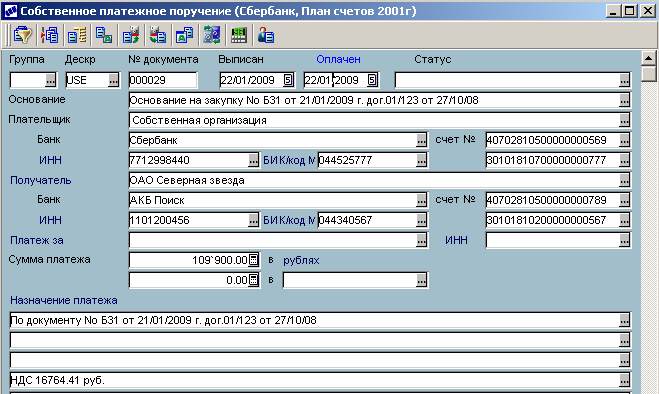Open calculator for the 109`900.00 sum field
The image size is (659, 394).
click(x=253, y=260)
